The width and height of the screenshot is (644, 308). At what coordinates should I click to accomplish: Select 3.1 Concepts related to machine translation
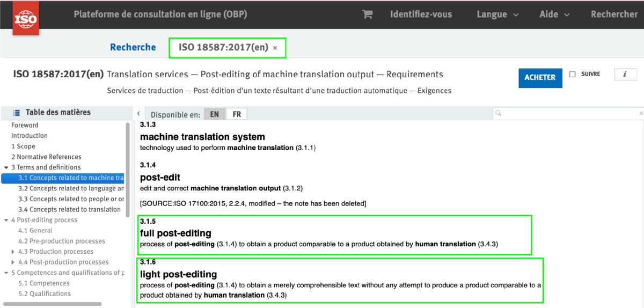pos(63,178)
